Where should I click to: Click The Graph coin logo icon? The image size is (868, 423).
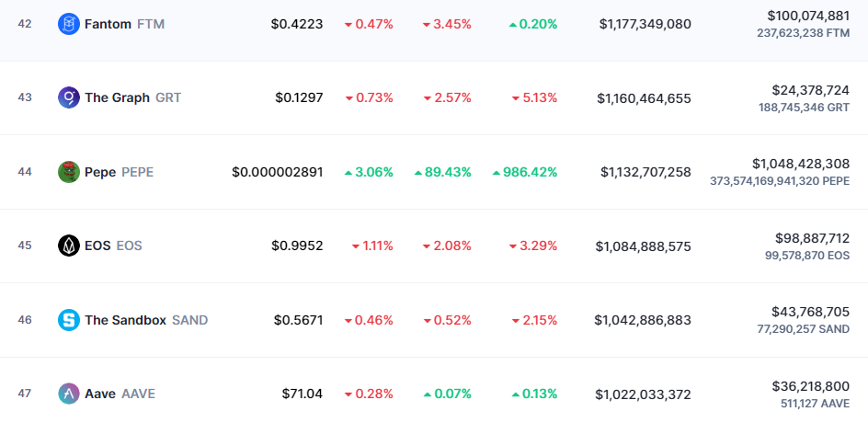(68, 97)
